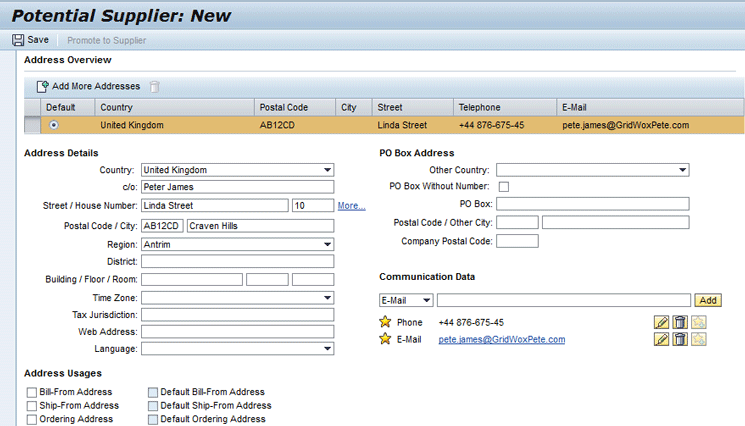This screenshot has height=426, width=745.
Task: Enable the Bill-From Address checkbox
Action: coord(32,392)
